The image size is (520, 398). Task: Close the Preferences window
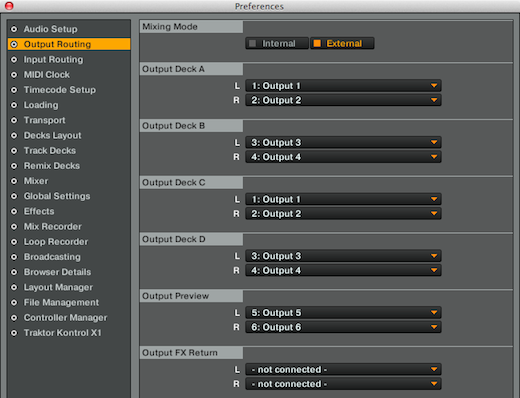9,6
